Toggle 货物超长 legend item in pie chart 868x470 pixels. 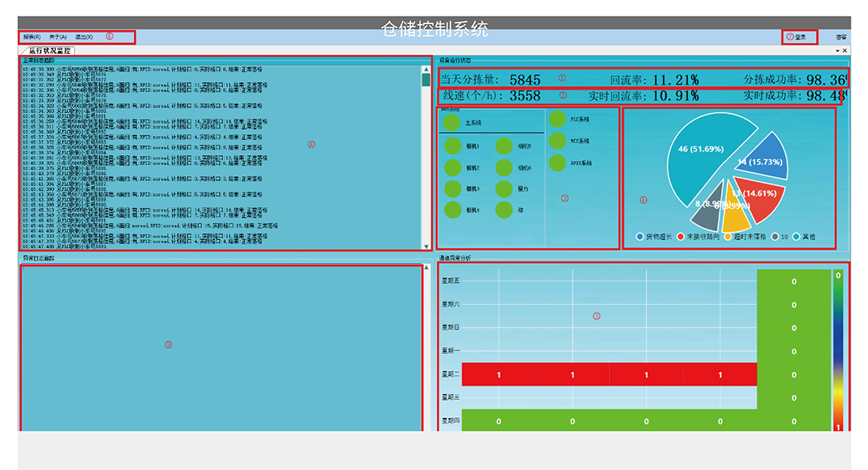[x=640, y=237]
